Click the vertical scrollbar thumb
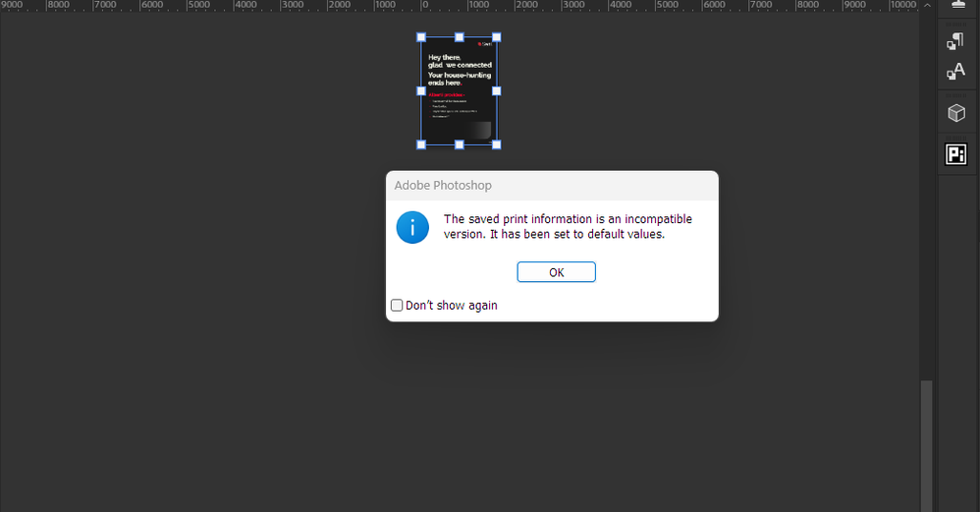The height and width of the screenshot is (512, 980). (927, 446)
